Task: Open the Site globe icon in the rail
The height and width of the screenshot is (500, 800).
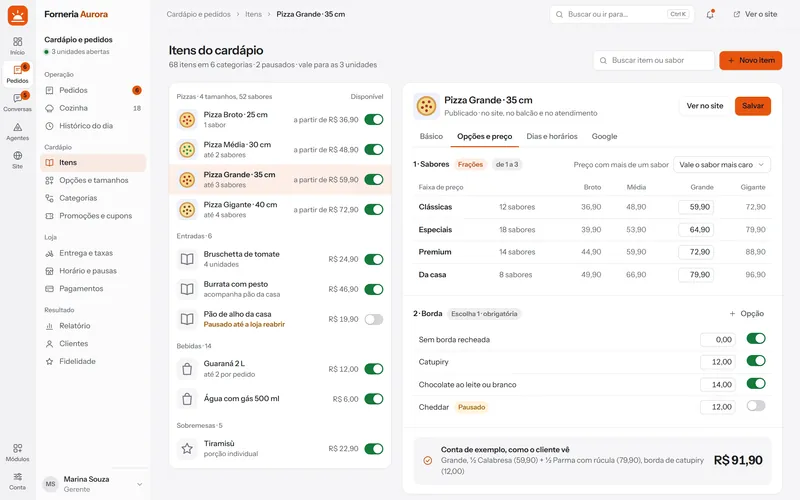Action: 17,160
